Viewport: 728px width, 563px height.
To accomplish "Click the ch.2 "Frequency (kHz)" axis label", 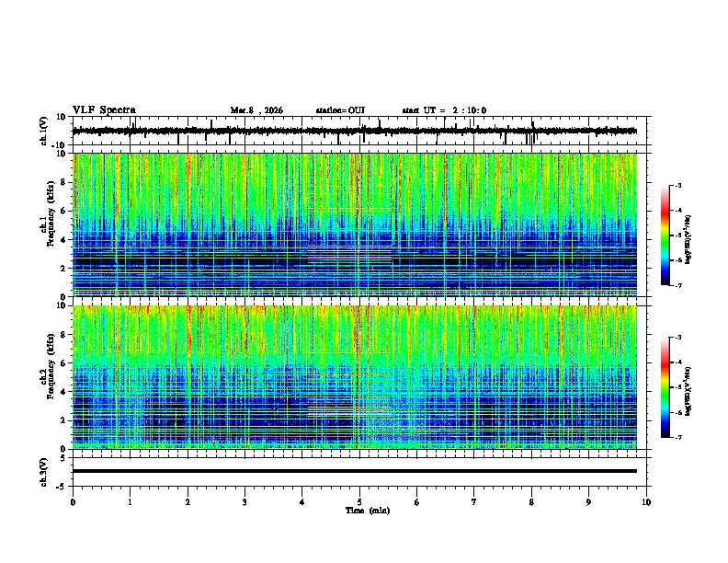I will click(51, 365).
